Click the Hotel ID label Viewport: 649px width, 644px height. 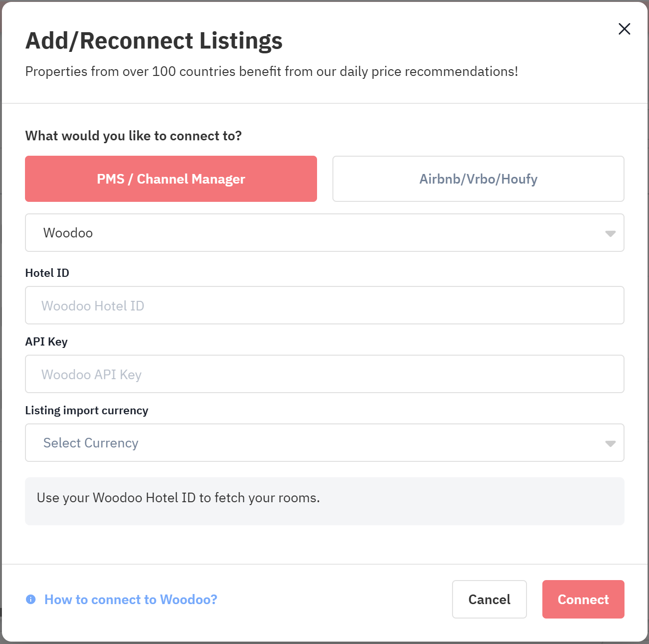point(47,273)
